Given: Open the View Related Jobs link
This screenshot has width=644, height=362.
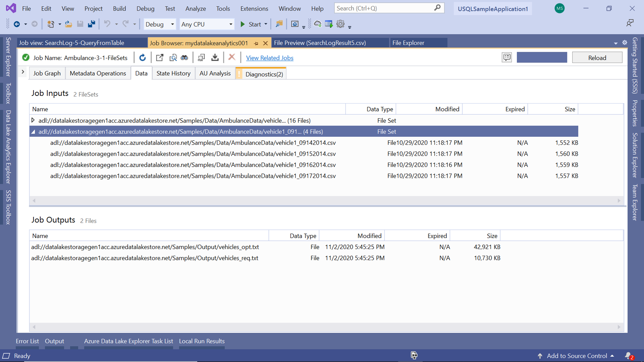Looking at the screenshot, I should pos(270,58).
